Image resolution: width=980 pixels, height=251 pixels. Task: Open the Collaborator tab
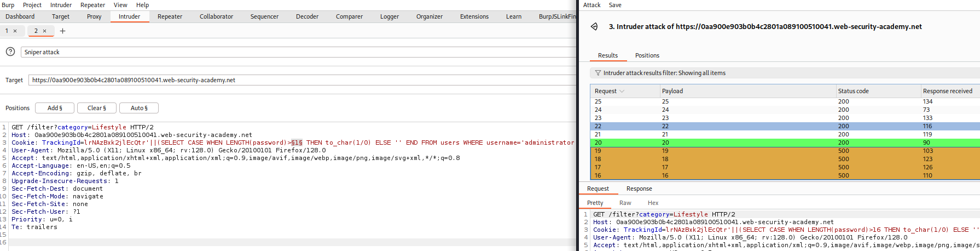(216, 16)
